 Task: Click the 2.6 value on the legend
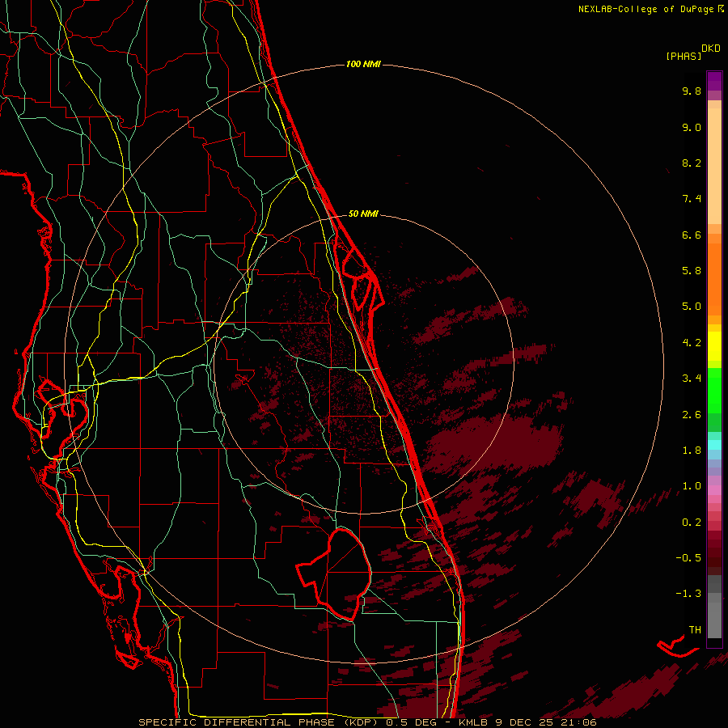click(x=692, y=414)
